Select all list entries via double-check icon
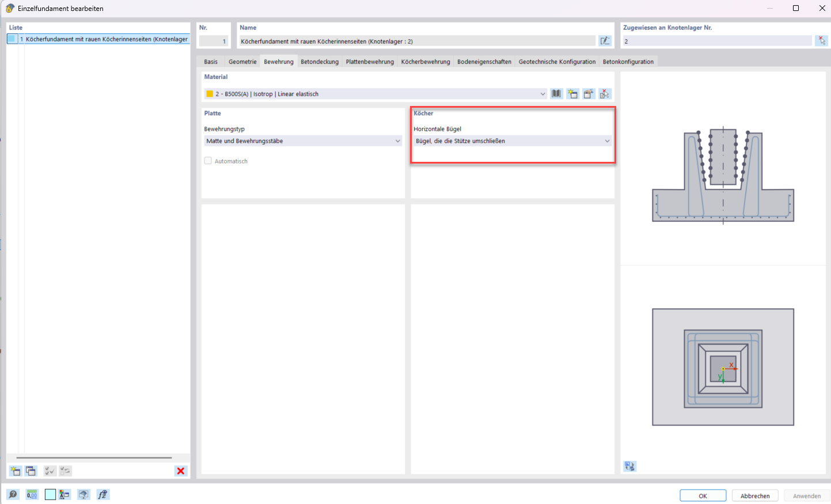 [x=50, y=471]
